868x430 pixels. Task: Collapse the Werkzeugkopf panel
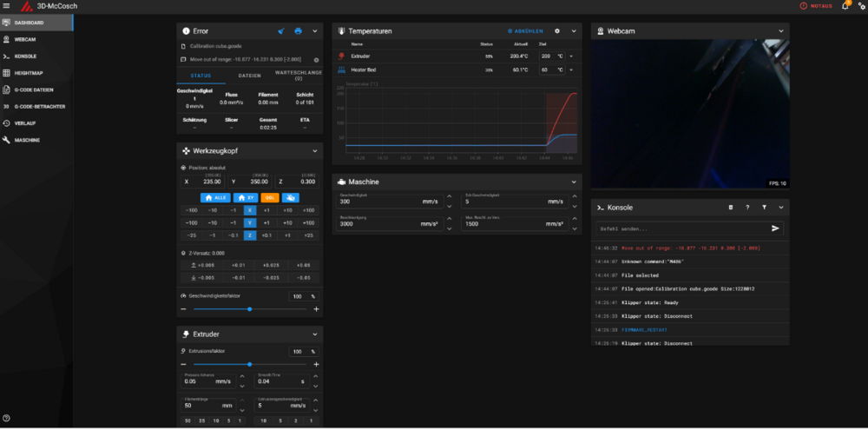click(315, 151)
